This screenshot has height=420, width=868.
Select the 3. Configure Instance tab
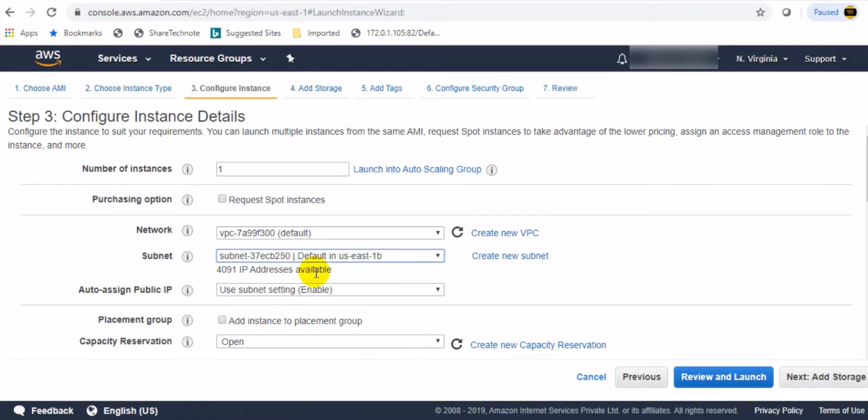tap(231, 88)
